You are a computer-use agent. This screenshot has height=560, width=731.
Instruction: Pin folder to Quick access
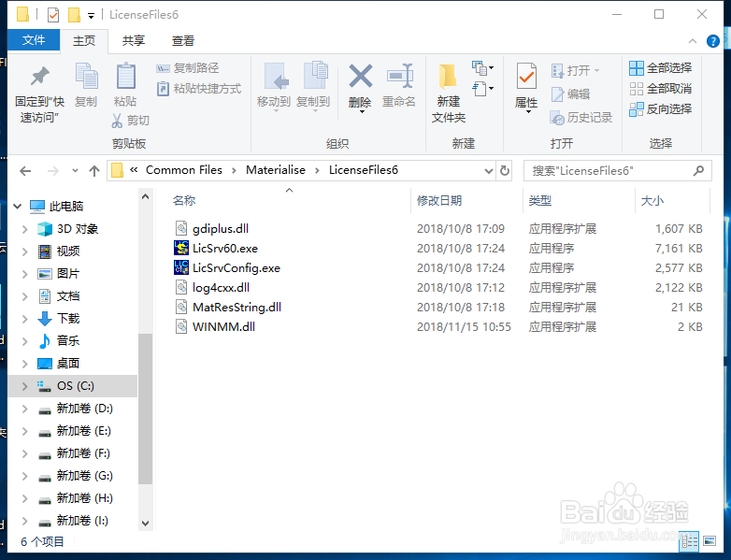click(39, 94)
